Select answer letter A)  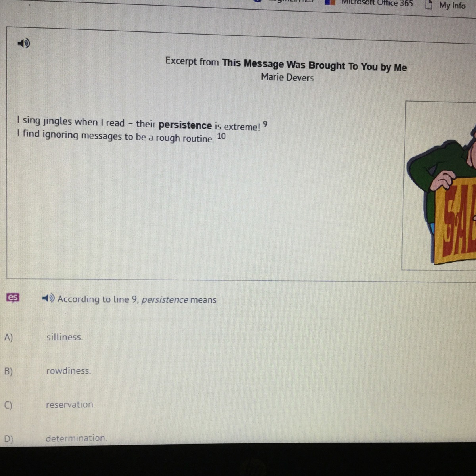pyautogui.click(x=8, y=337)
